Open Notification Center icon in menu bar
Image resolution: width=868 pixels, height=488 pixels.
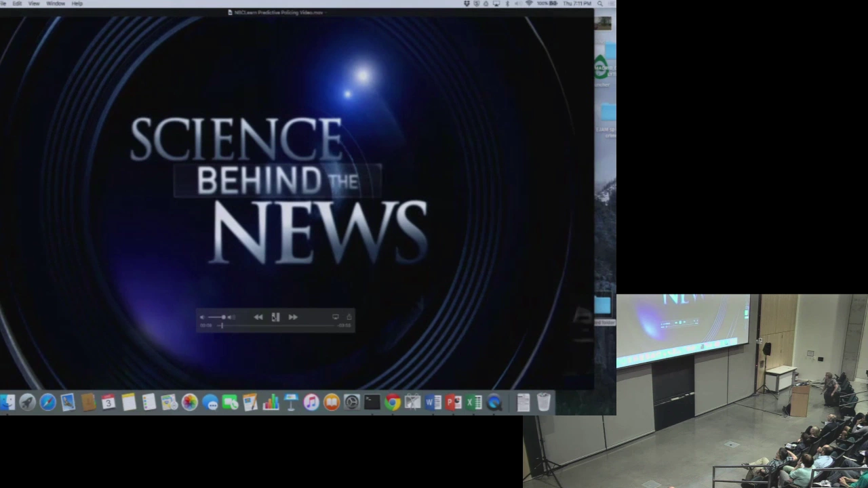coord(611,3)
